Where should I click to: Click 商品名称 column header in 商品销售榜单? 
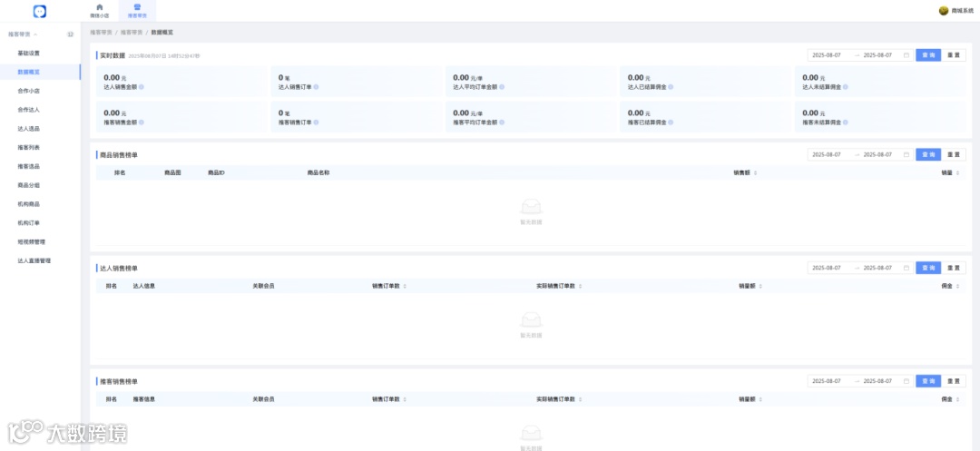(318, 172)
